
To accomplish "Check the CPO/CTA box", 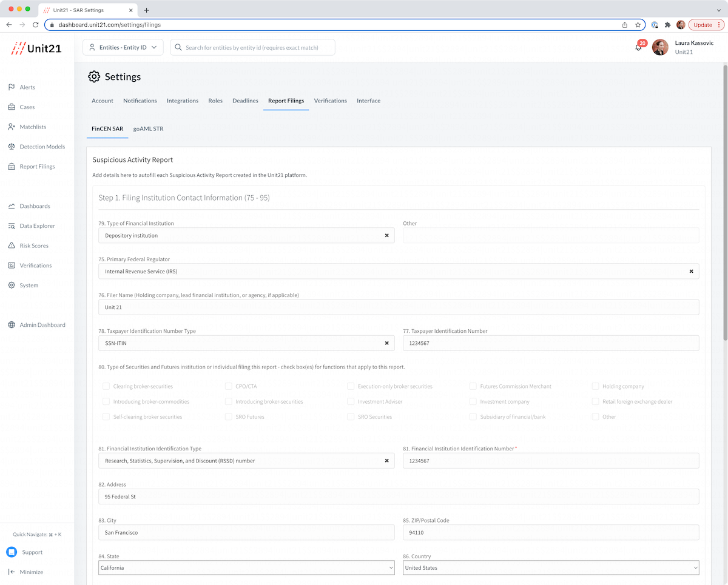I will pyautogui.click(x=229, y=386).
